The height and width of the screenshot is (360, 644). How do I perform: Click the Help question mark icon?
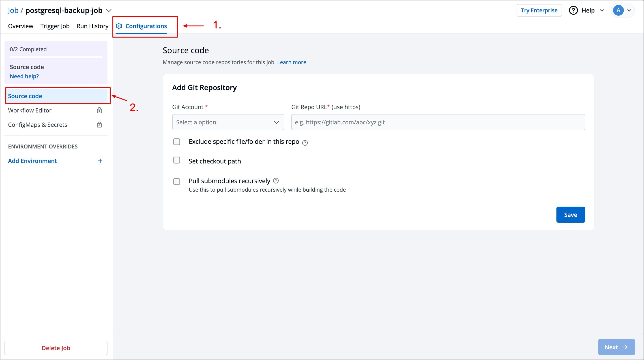573,11
